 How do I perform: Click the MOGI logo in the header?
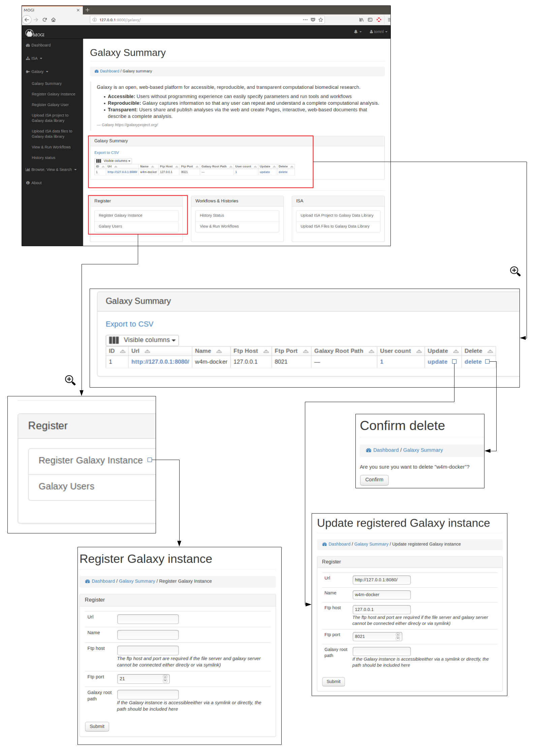click(35, 33)
